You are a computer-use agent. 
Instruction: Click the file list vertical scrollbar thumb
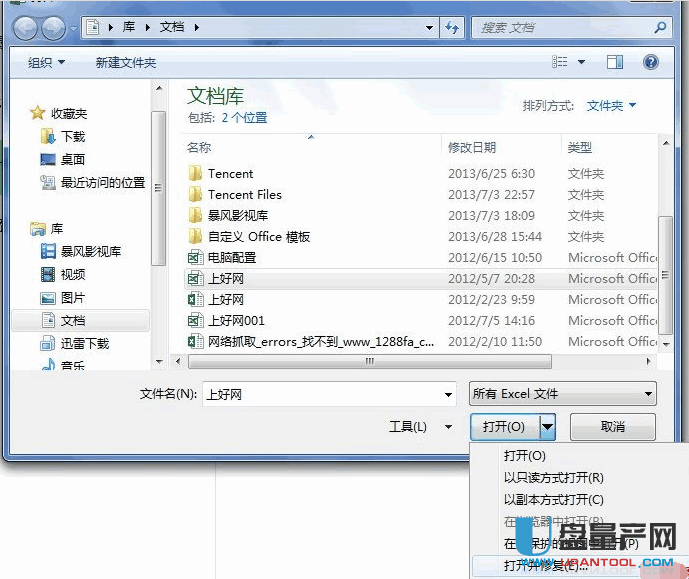(666, 275)
